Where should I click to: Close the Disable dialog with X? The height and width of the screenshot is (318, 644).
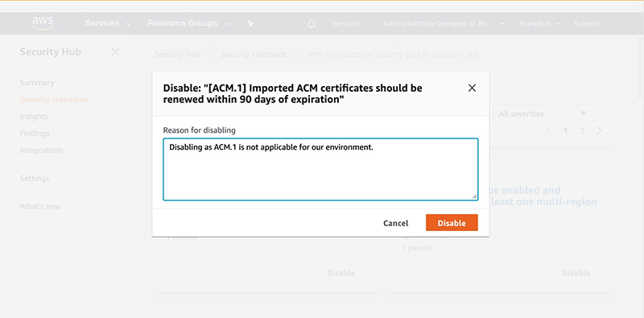pyautogui.click(x=472, y=88)
